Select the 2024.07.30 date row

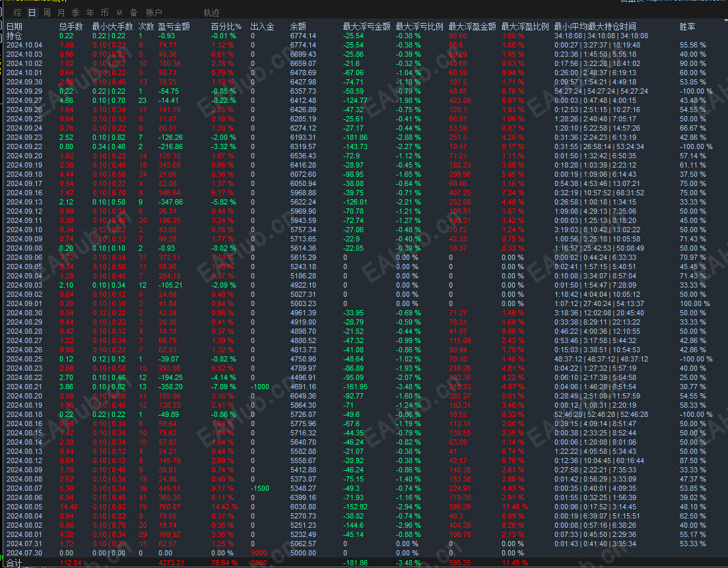click(x=24, y=553)
